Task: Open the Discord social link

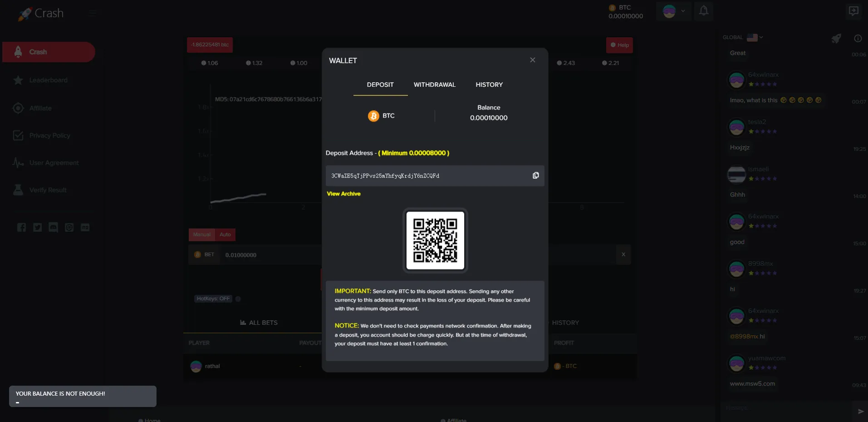Action: [x=53, y=227]
